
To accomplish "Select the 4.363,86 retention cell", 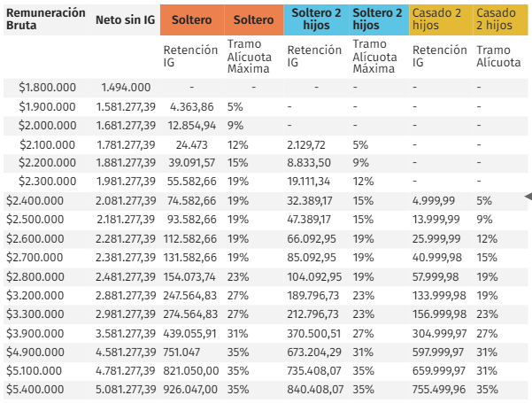I will click(x=191, y=107).
